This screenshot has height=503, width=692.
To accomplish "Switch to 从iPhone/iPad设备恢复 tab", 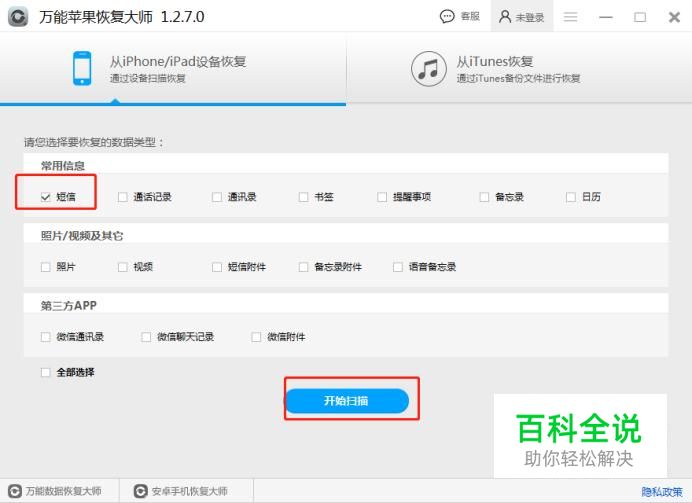I will coord(173,68).
